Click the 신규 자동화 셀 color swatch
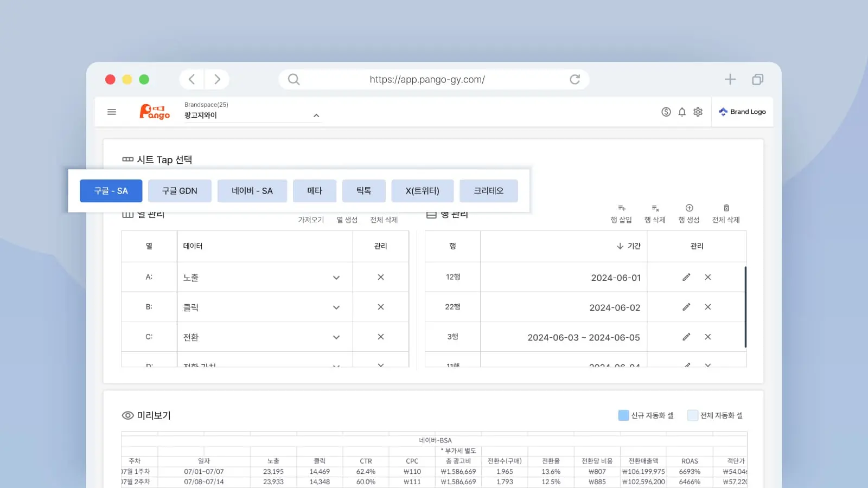868x488 pixels. [x=623, y=415]
